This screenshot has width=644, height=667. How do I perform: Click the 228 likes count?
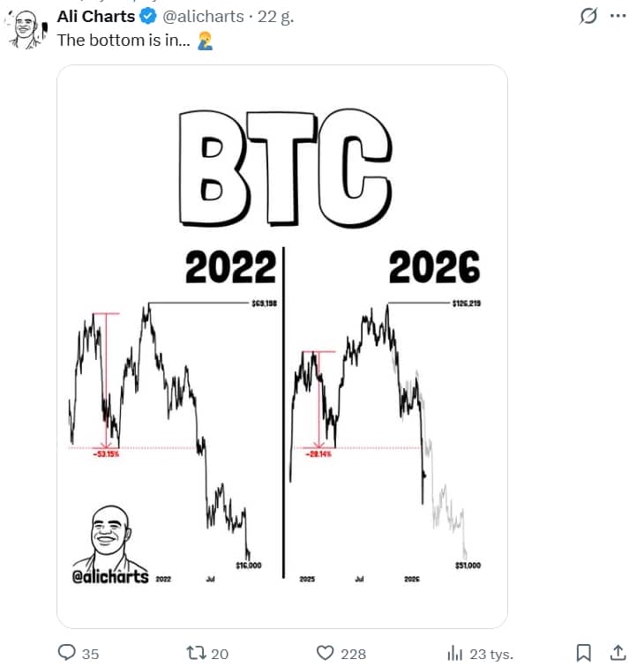click(353, 654)
